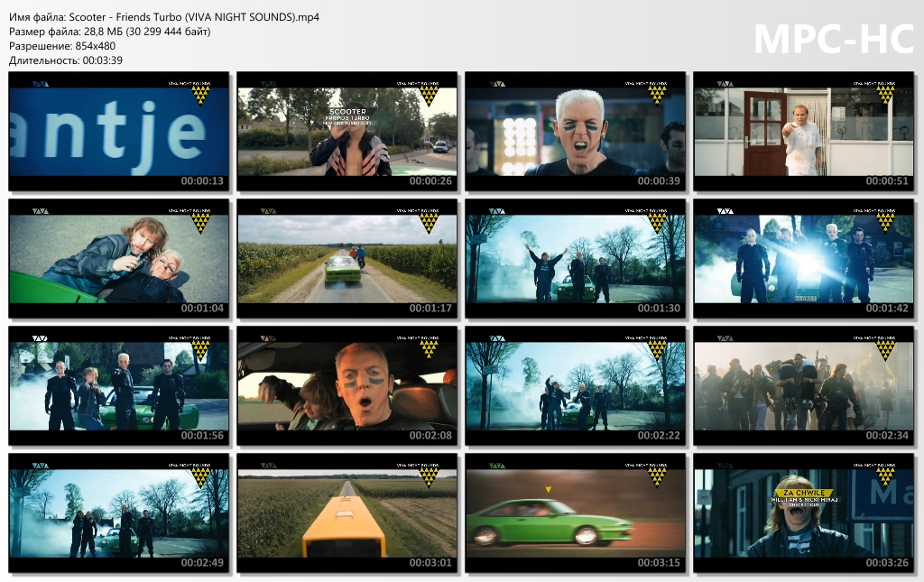Select the duration text '00:03:39'

coord(103,60)
